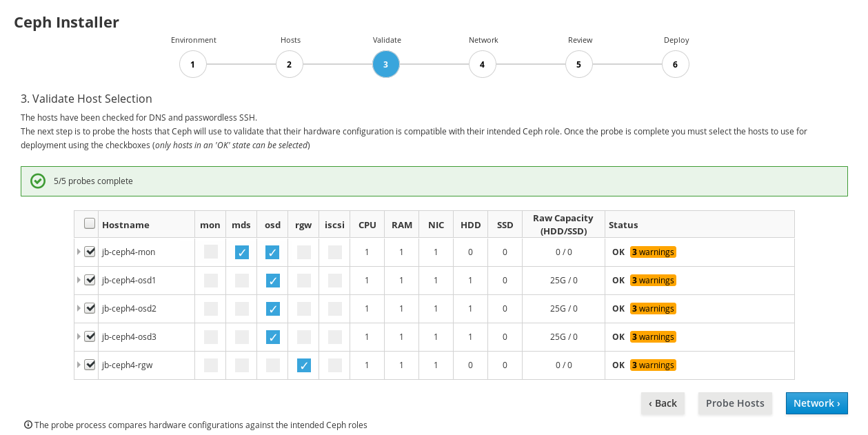The image size is (868, 435).
Task: Show the 3 warnings for jb-ceph4-mon
Action: [653, 252]
